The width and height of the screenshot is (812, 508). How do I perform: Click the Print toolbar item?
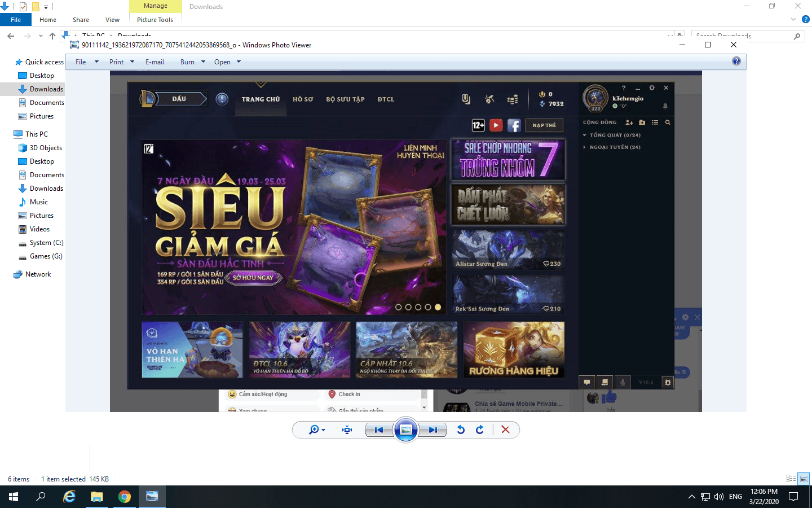point(116,62)
